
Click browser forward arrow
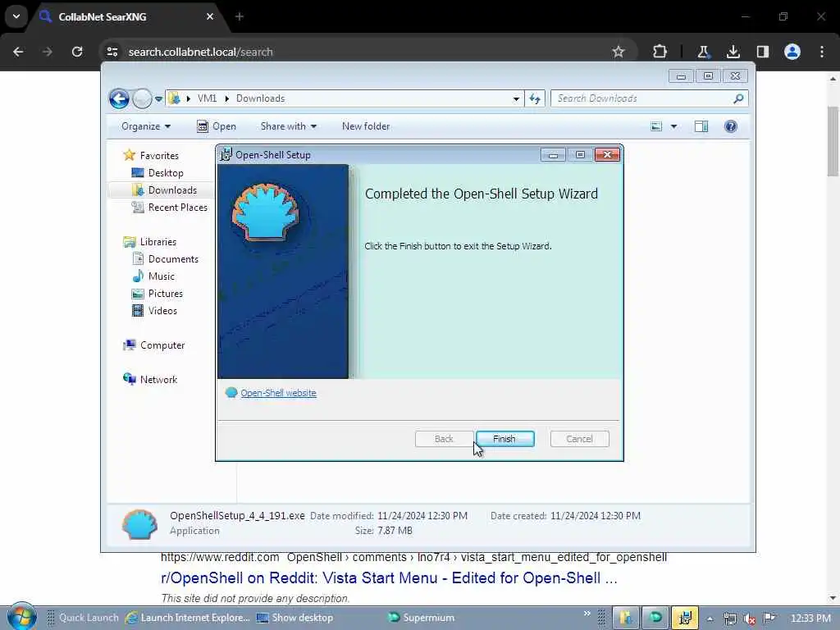pyautogui.click(x=48, y=52)
